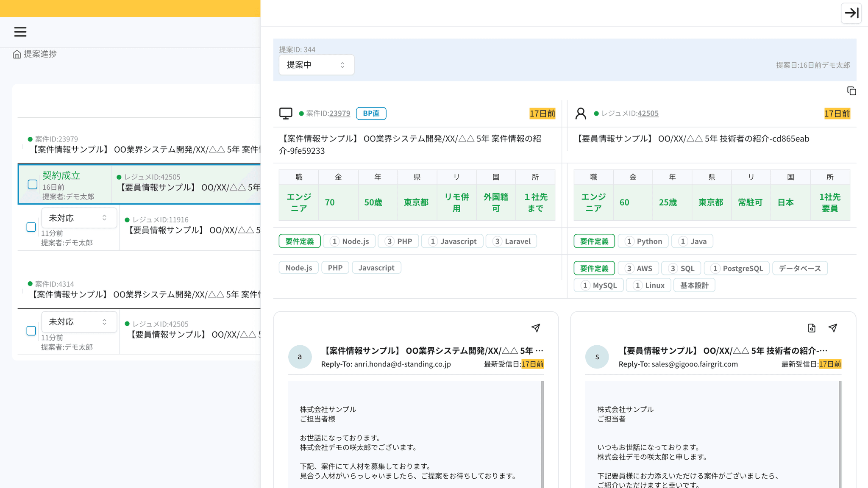Tick the checkbox for resume ID 11916 row

tap(31, 227)
